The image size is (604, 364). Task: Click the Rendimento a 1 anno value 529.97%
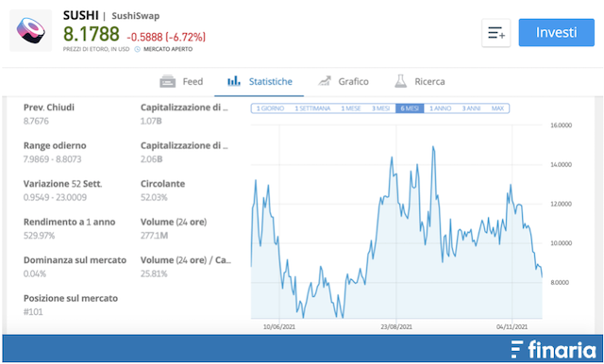click(39, 236)
